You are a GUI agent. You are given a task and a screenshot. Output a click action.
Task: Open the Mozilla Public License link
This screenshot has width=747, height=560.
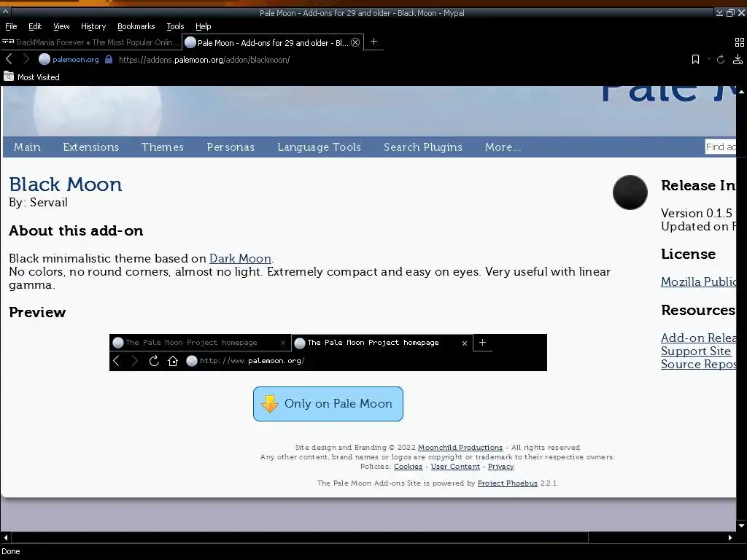coord(698,281)
